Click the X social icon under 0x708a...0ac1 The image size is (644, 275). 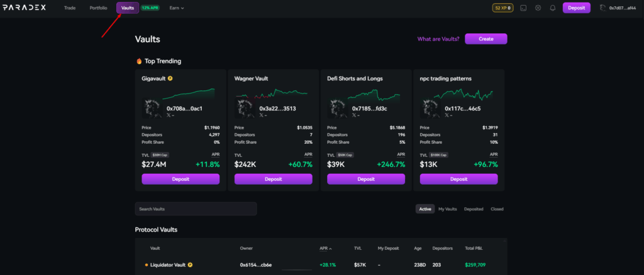click(169, 115)
